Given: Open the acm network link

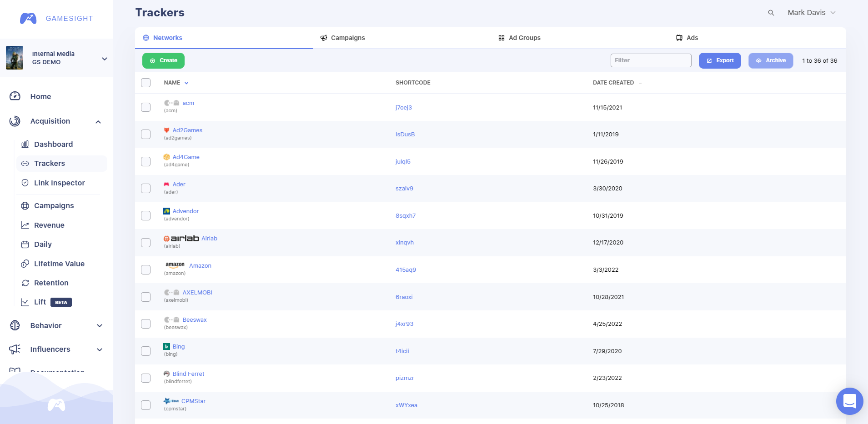Looking at the screenshot, I should coord(188,103).
